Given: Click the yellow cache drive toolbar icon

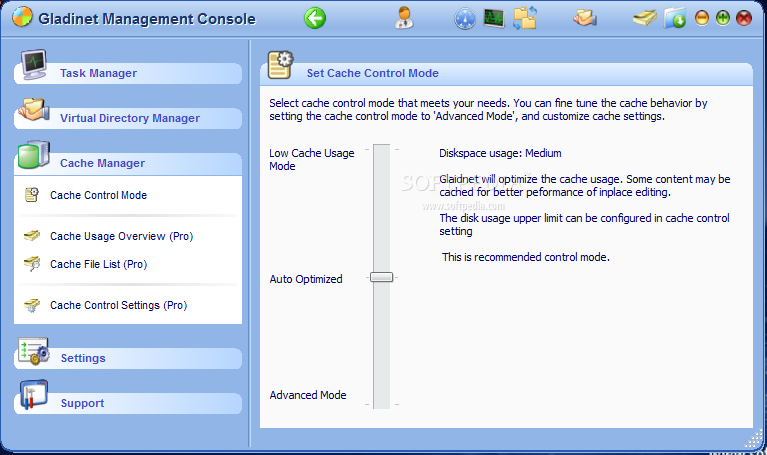Looking at the screenshot, I should point(645,18).
